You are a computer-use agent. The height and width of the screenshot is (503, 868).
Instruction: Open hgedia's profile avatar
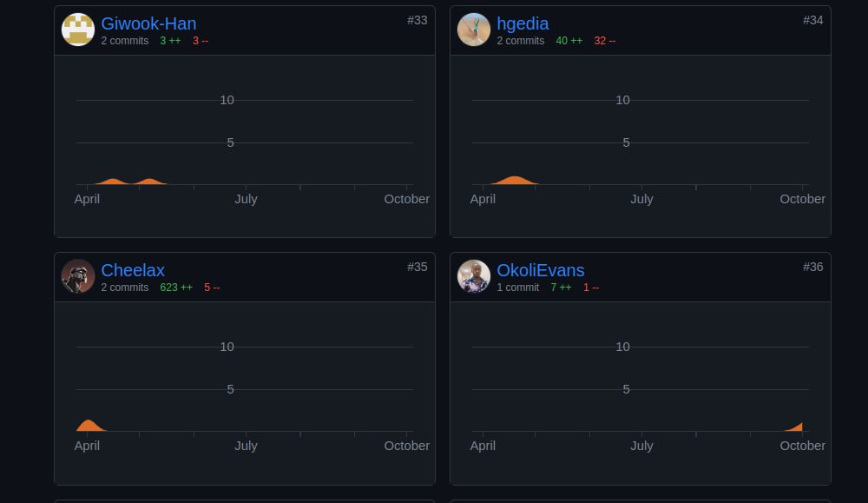point(474,30)
